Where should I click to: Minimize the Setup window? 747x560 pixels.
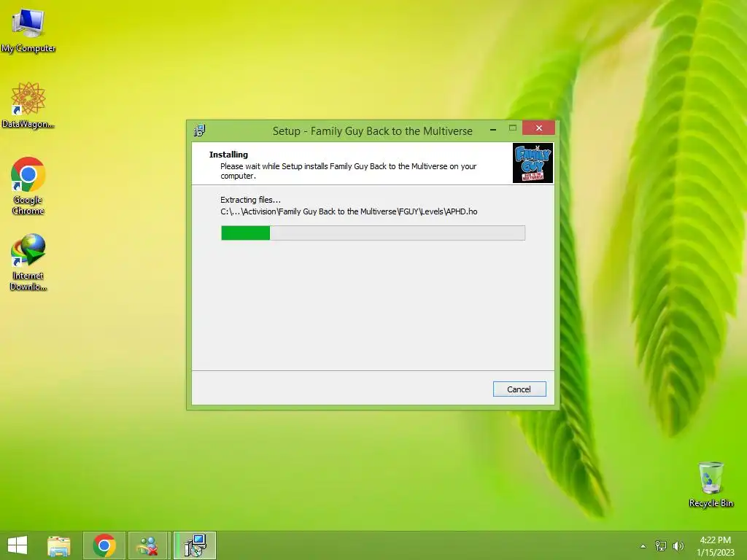pyautogui.click(x=493, y=129)
